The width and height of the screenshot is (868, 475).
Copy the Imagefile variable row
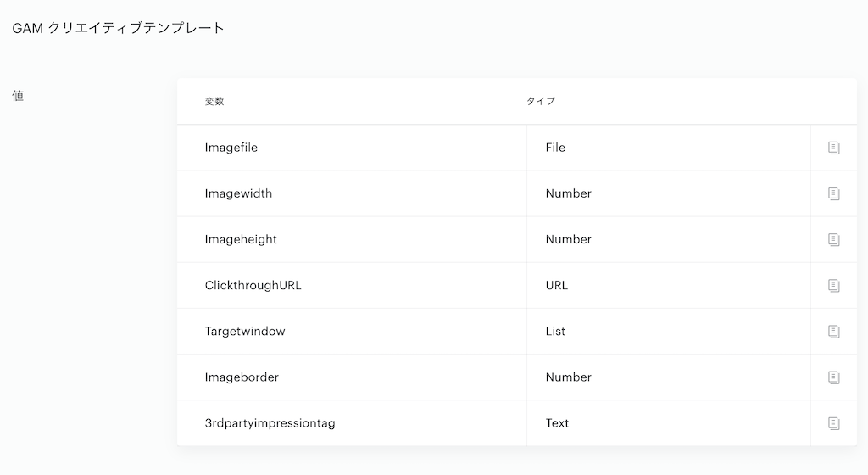(834, 148)
